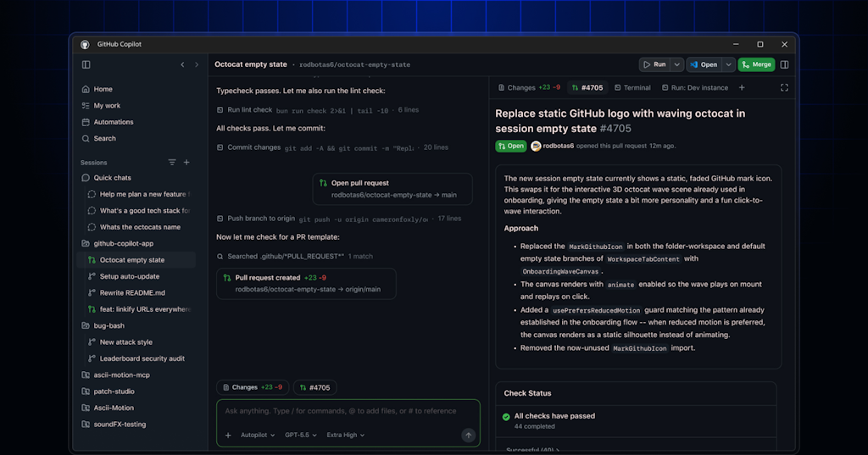The height and width of the screenshot is (455, 868).
Task: Click the green Open status badge
Action: [510, 146]
